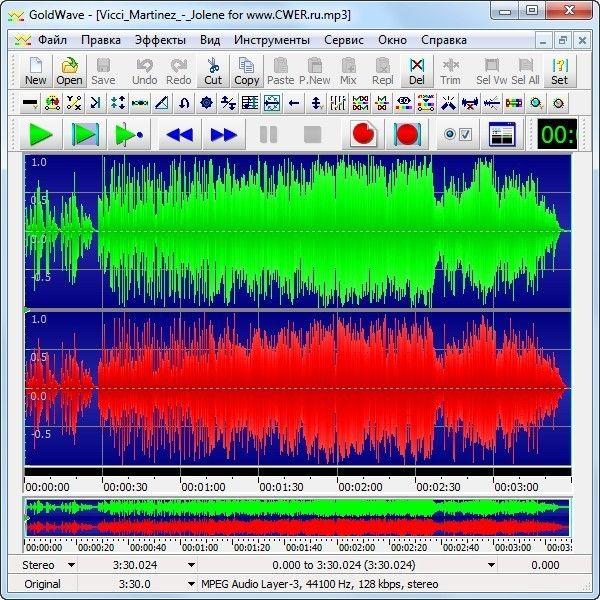Cut selection using the scissors icon
This screenshot has width=600, height=600.
coord(213,69)
